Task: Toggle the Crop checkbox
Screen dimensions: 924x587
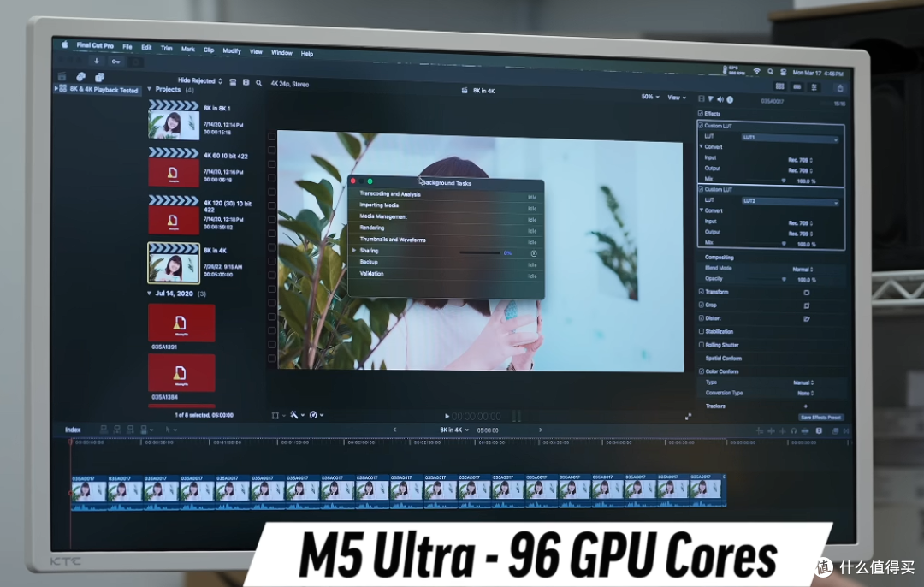Action: 702,305
